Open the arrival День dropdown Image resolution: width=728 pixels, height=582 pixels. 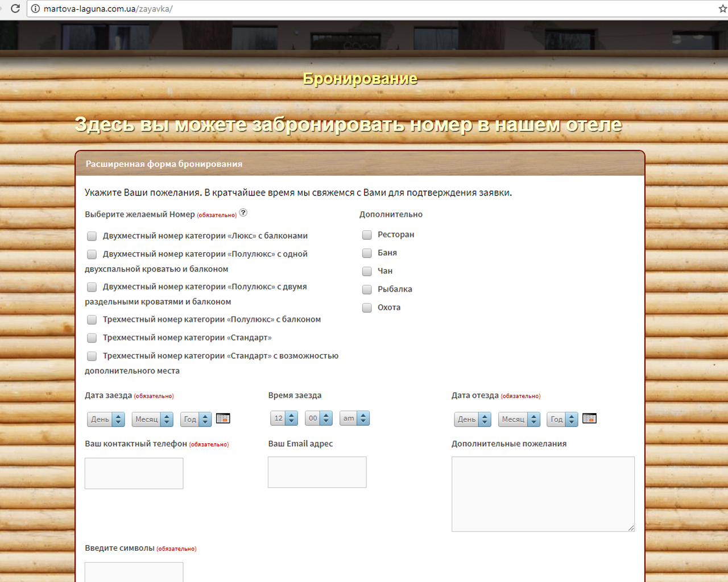[106, 419]
